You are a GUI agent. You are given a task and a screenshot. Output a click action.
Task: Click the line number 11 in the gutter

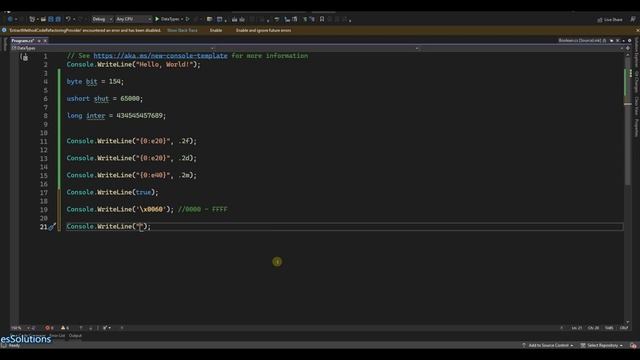[x=44, y=141]
